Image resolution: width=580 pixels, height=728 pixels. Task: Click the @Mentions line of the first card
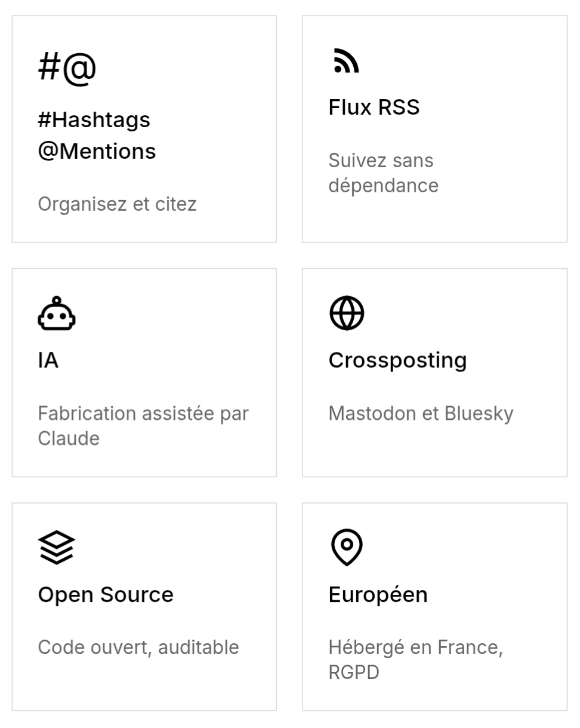pos(97,152)
